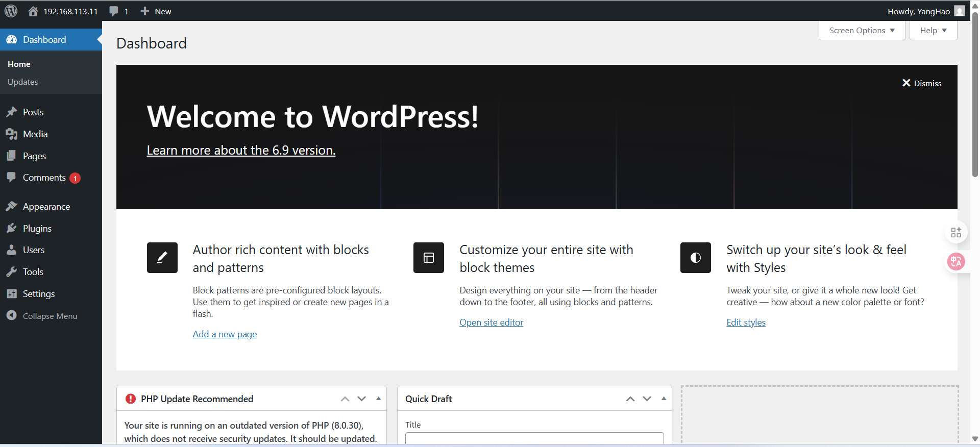Toggle the PHP Update Recommended panel

click(379, 399)
